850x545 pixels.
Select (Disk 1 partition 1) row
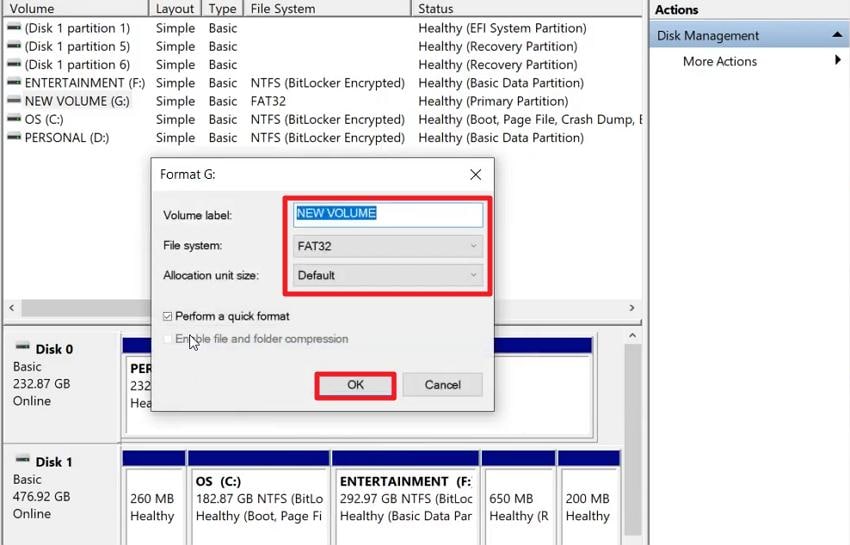pyautogui.click(x=322, y=28)
